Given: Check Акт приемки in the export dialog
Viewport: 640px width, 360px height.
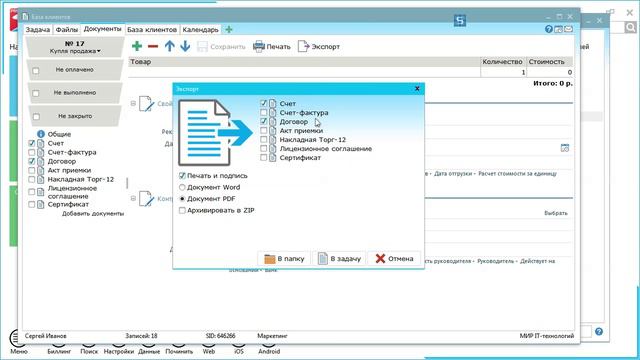Looking at the screenshot, I should [x=264, y=131].
